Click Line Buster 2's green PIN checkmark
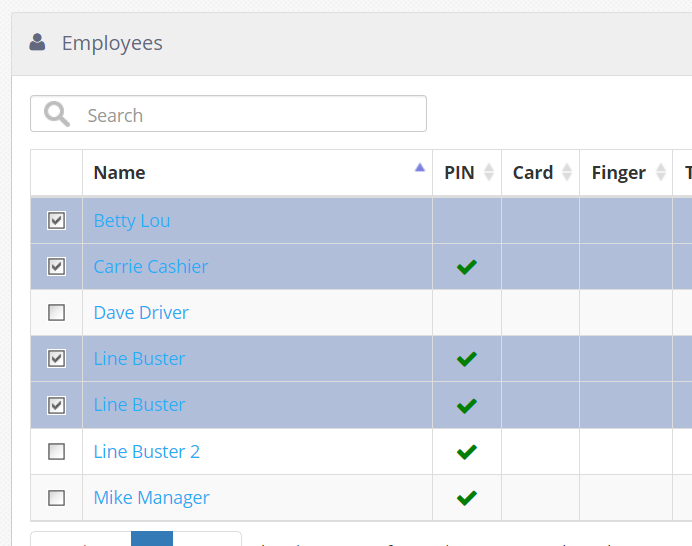The width and height of the screenshot is (692, 546). [x=467, y=452]
